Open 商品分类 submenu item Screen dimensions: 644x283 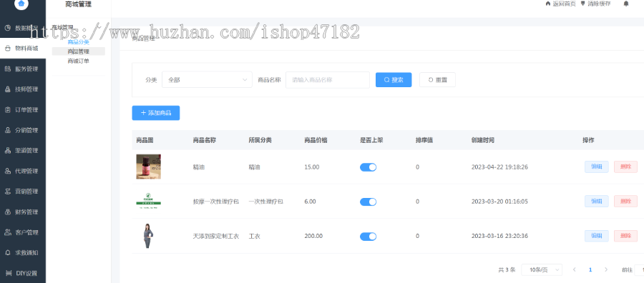pyautogui.click(x=79, y=42)
